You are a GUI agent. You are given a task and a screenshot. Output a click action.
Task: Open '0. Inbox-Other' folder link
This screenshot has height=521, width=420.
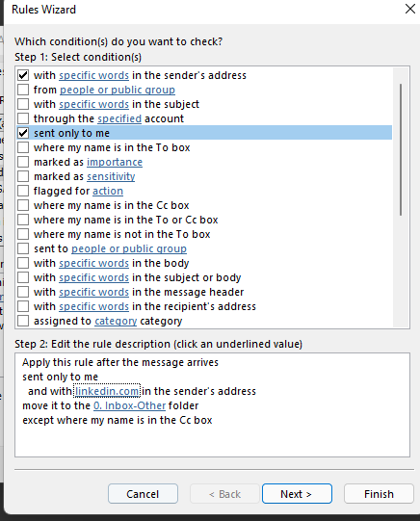click(130, 405)
